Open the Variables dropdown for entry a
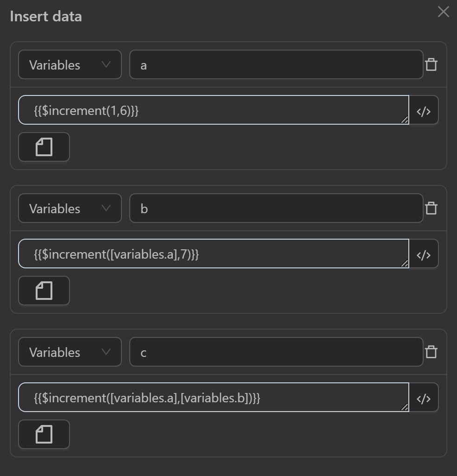Image resolution: width=457 pixels, height=476 pixels. tap(70, 65)
